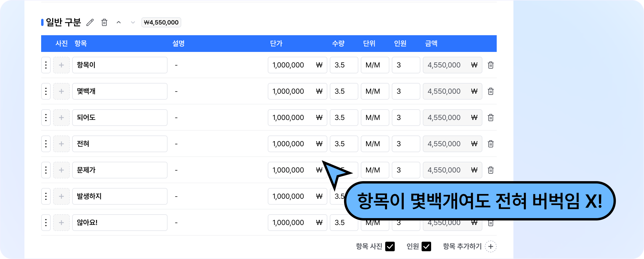Toggle the 인원 checkbox off

click(x=426, y=246)
